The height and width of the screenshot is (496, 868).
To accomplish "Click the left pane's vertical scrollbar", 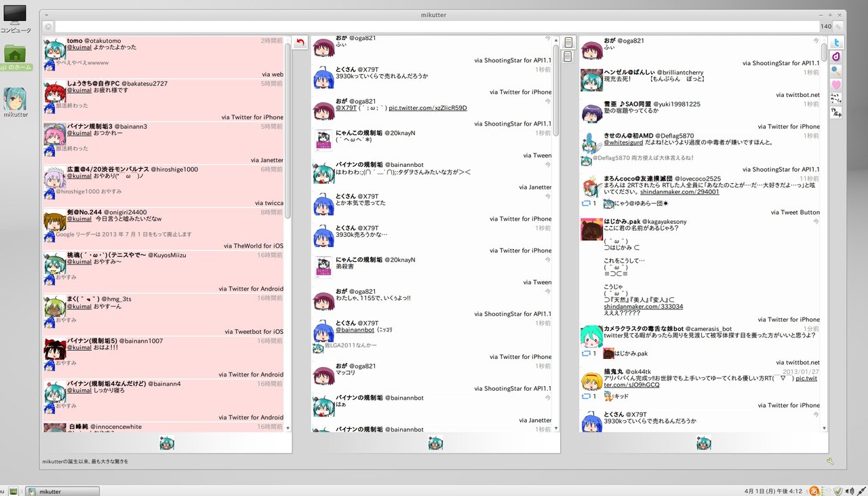I will 288,131.
